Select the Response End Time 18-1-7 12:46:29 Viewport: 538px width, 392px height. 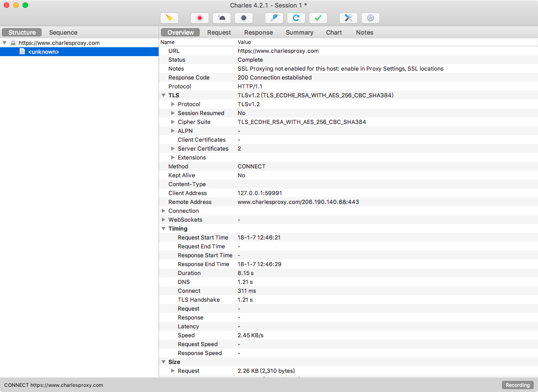coord(259,264)
